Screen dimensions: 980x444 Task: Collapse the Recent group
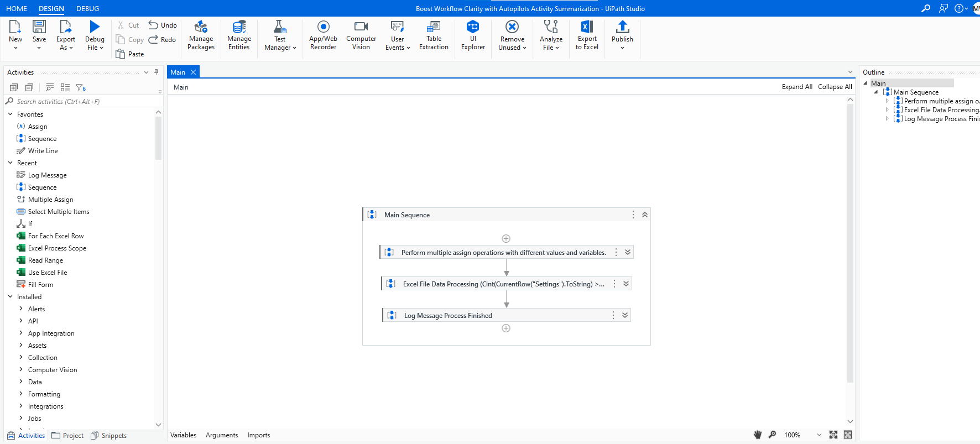pyautogui.click(x=11, y=163)
